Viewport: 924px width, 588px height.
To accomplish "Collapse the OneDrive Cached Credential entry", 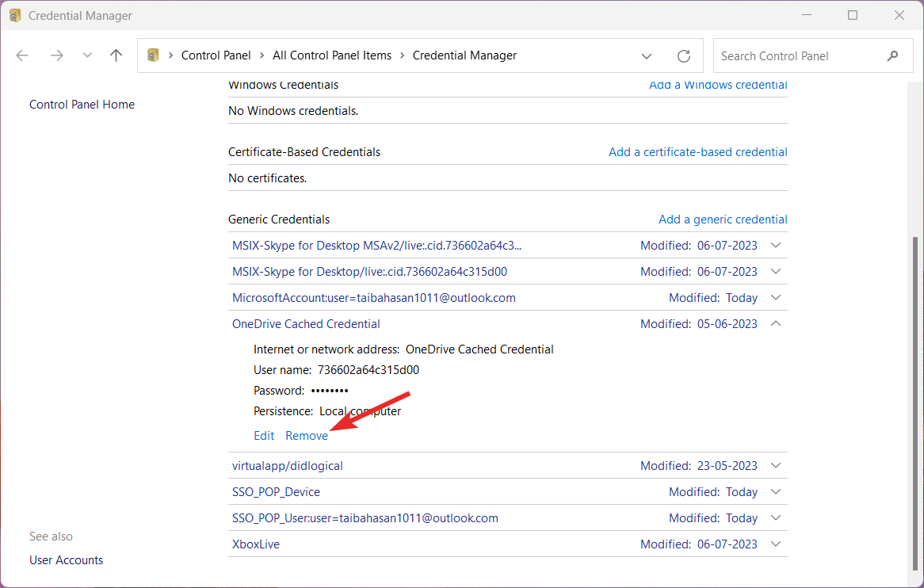I will coord(776,323).
